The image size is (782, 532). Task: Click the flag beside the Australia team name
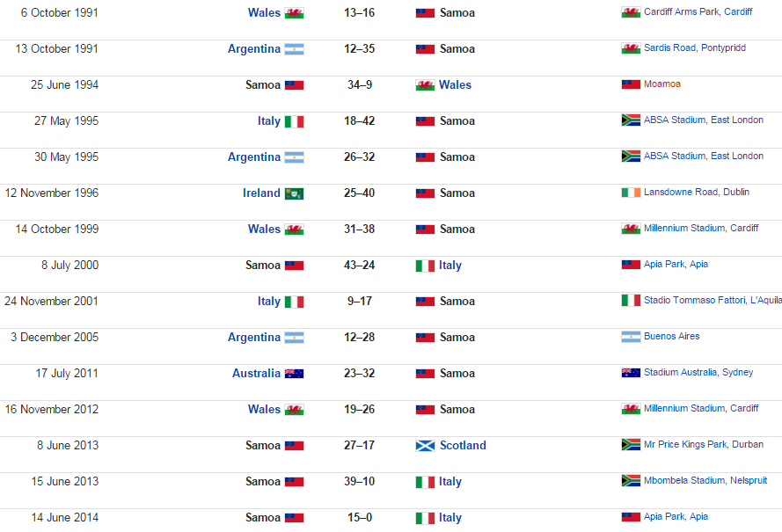tap(294, 374)
